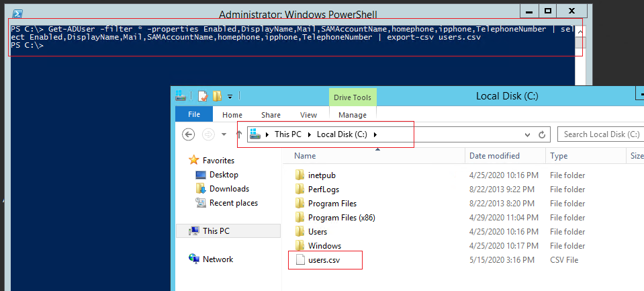Select the users.csv file

324,260
